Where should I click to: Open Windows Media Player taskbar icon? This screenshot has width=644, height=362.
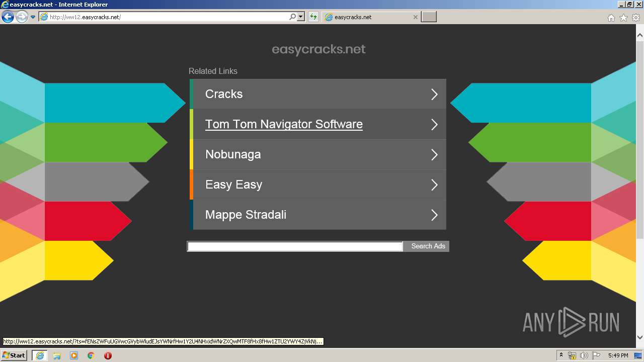[74, 355]
